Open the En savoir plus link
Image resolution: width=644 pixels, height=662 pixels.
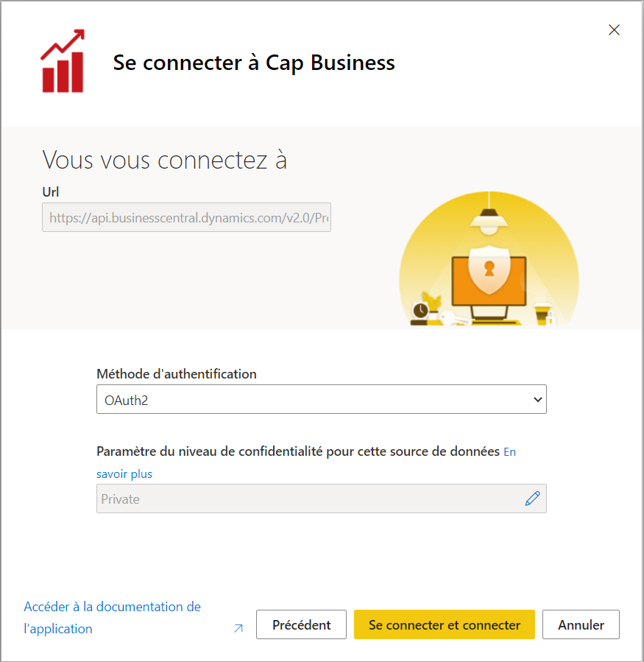click(124, 473)
